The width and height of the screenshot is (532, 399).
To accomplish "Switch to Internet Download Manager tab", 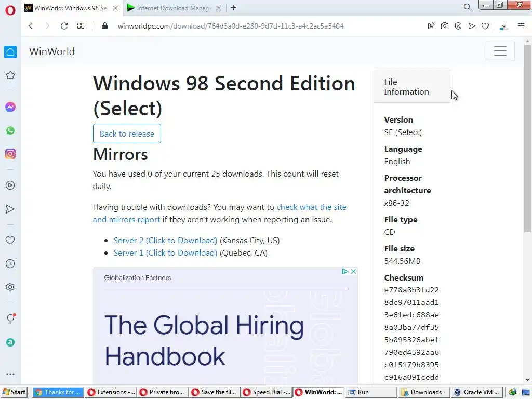I will pyautogui.click(x=174, y=8).
